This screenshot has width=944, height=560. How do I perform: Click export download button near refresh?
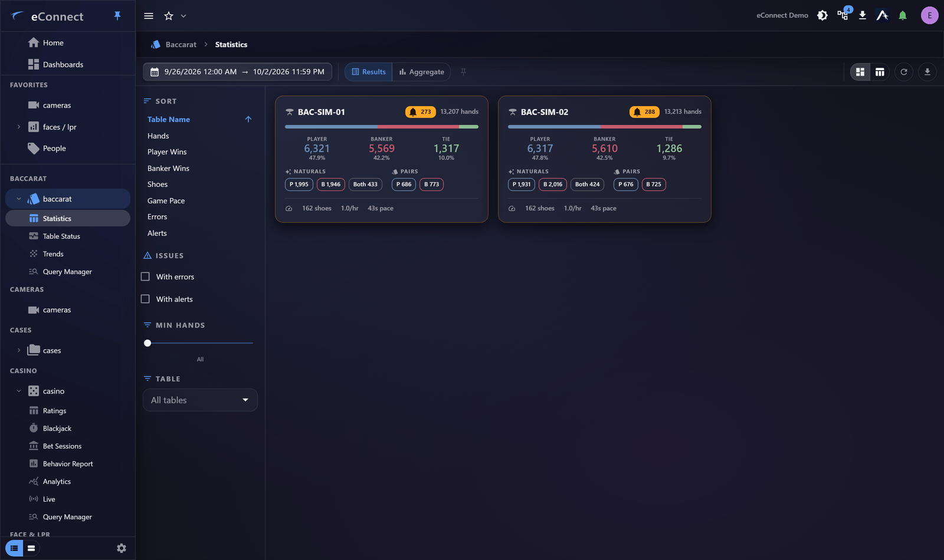click(x=927, y=72)
